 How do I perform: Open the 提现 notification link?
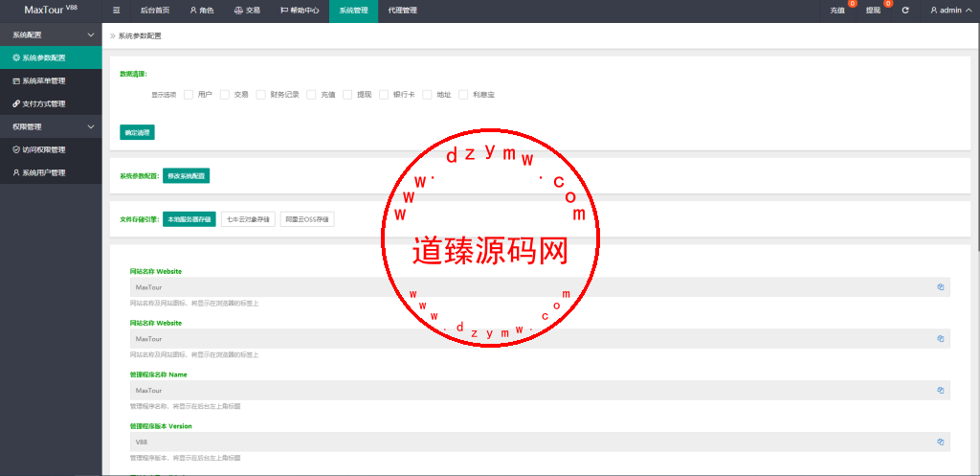pyautogui.click(x=873, y=11)
